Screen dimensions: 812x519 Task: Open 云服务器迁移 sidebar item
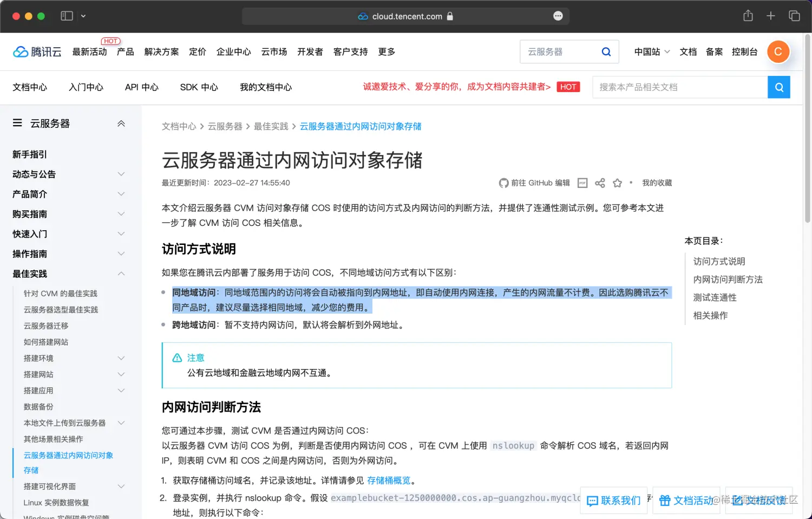pyautogui.click(x=46, y=326)
